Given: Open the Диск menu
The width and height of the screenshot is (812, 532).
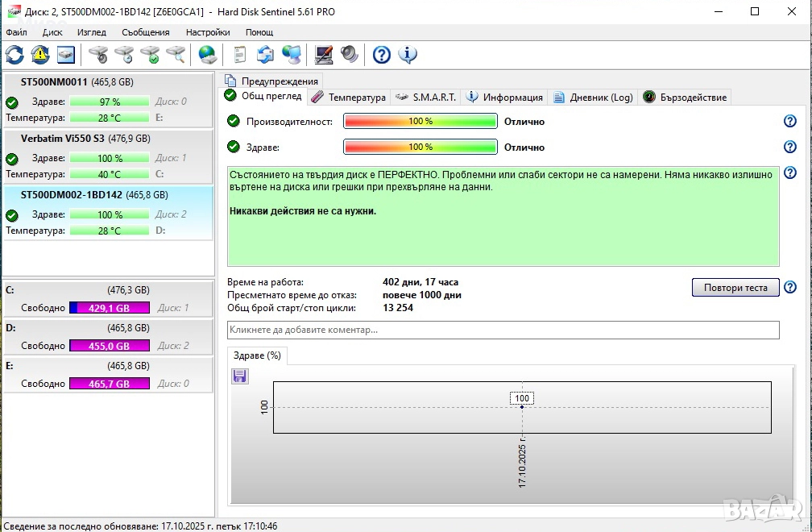Looking at the screenshot, I should click(52, 32).
